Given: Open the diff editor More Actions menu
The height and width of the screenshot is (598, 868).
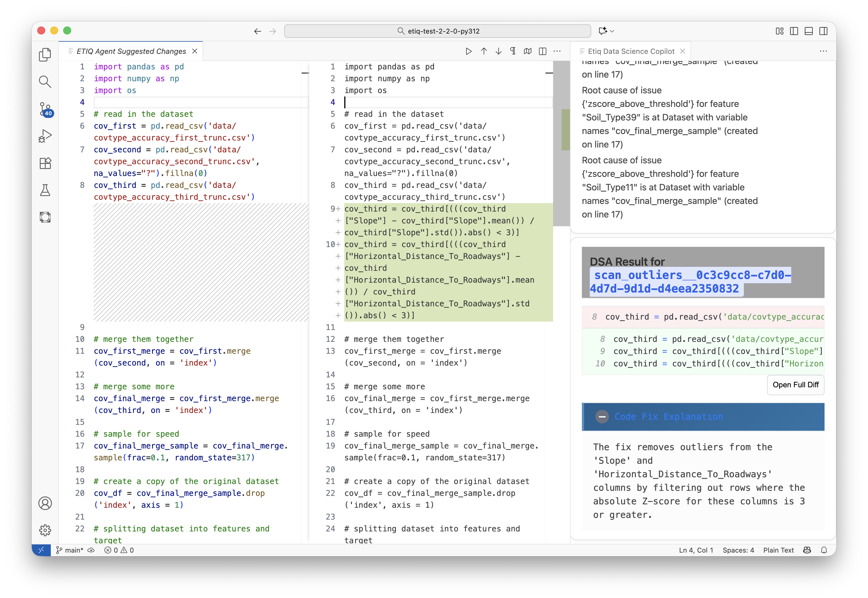Looking at the screenshot, I should pyautogui.click(x=557, y=51).
